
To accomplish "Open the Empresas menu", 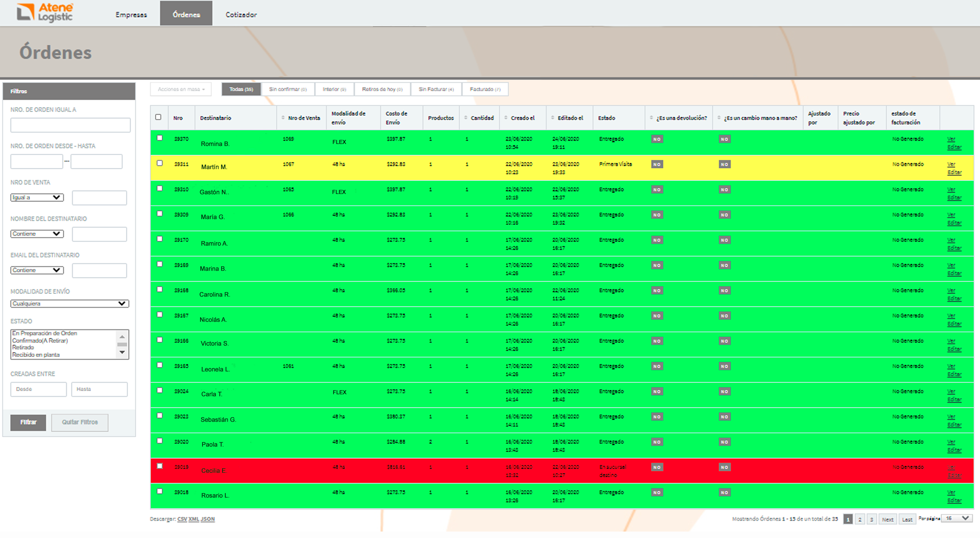I will point(131,14).
